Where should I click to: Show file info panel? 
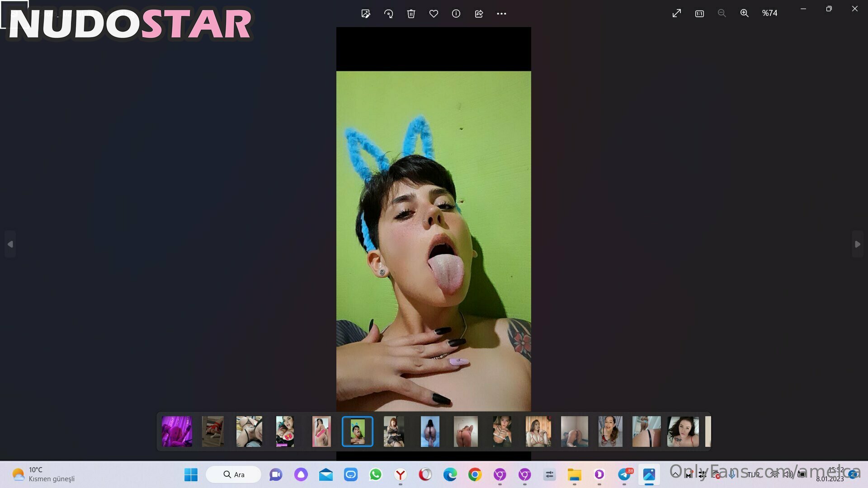(456, 14)
